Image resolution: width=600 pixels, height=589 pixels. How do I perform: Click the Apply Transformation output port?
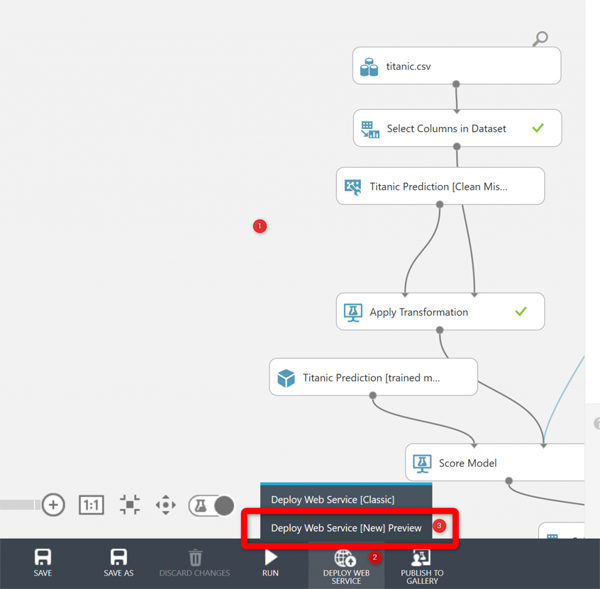point(440,330)
